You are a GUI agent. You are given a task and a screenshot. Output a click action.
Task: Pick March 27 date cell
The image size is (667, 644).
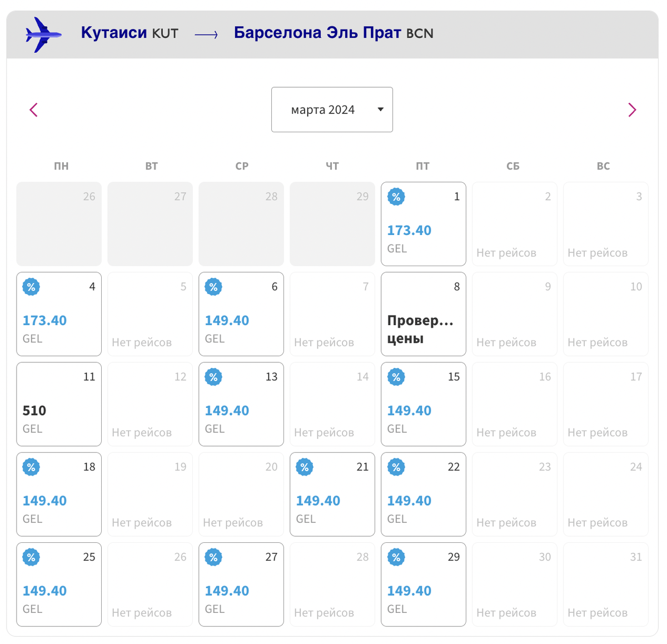[241, 584]
